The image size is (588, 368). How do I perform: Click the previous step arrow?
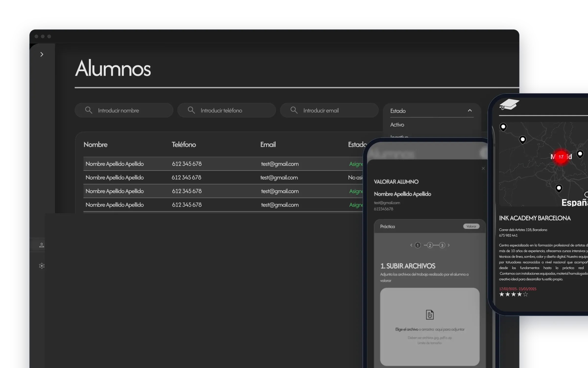point(411,245)
